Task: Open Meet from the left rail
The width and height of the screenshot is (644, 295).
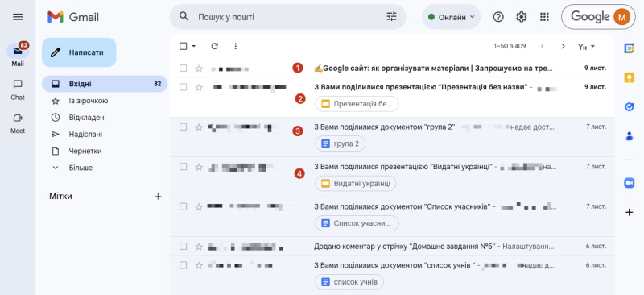Action: tap(18, 123)
